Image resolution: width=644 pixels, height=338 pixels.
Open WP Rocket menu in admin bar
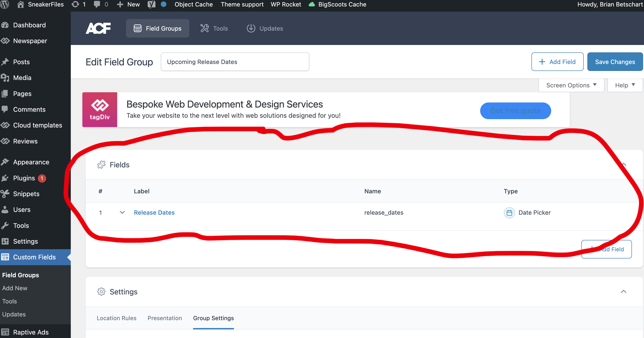click(x=286, y=4)
